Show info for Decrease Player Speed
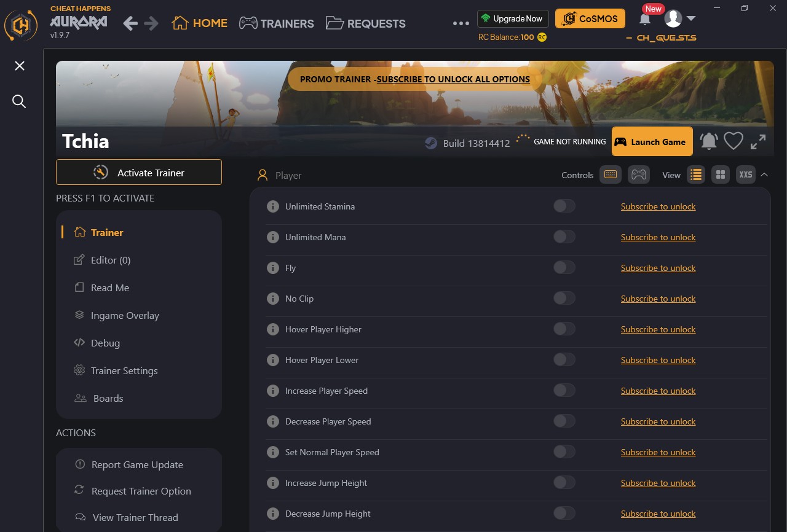 tap(273, 421)
